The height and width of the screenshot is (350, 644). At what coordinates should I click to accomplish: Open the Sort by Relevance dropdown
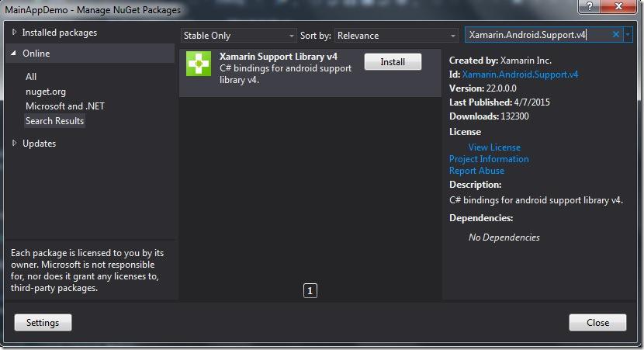point(396,36)
